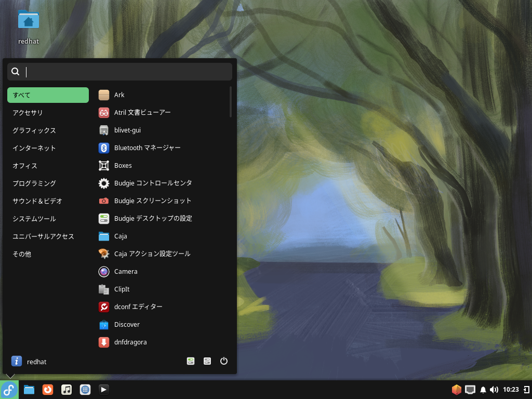Click the power button in menu footer
The image size is (532, 399).
pos(223,361)
